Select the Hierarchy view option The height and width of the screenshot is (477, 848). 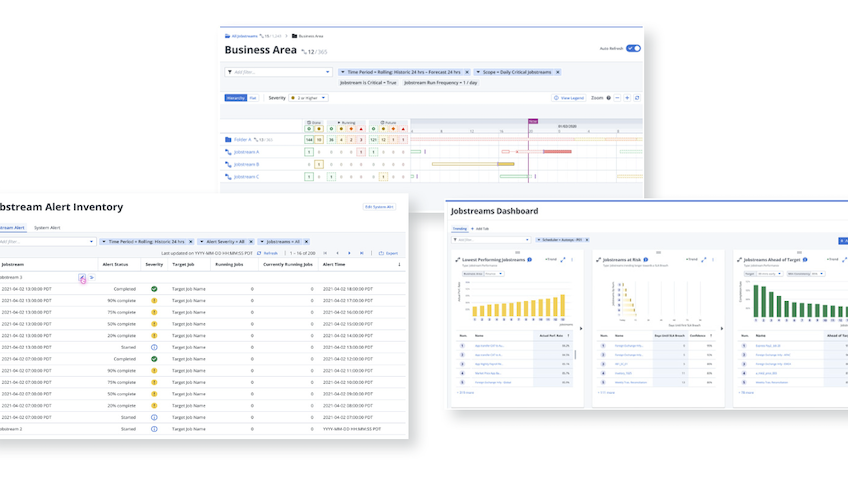pos(235,98)
